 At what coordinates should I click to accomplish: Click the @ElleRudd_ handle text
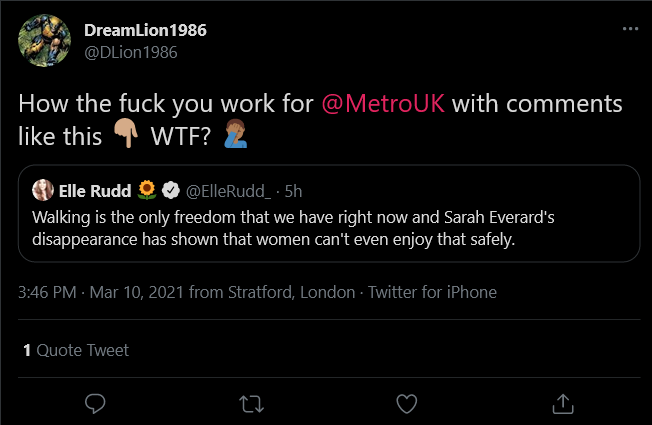tap(228, 191)
